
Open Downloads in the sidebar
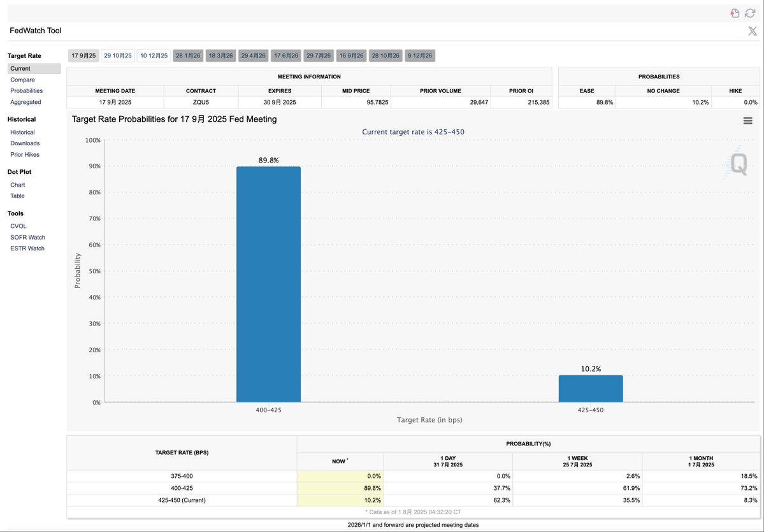pyautogui.click(x=25, y=143)
